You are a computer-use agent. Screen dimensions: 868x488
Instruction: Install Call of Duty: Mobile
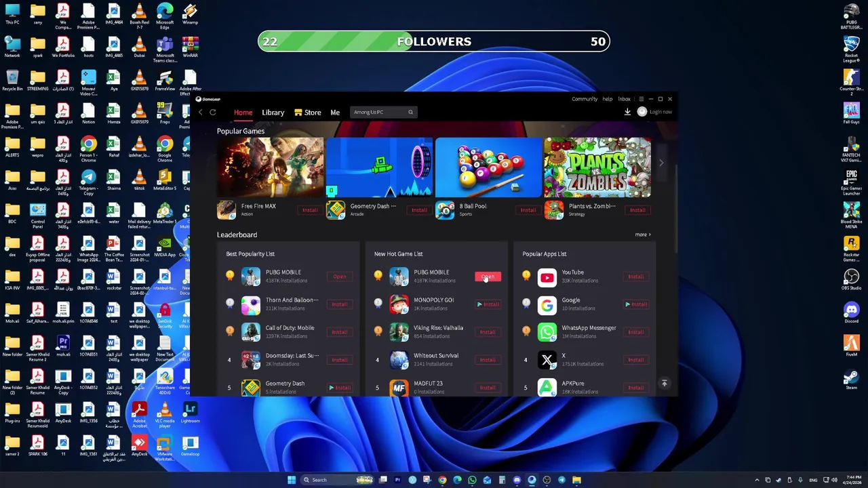point(340,332)
